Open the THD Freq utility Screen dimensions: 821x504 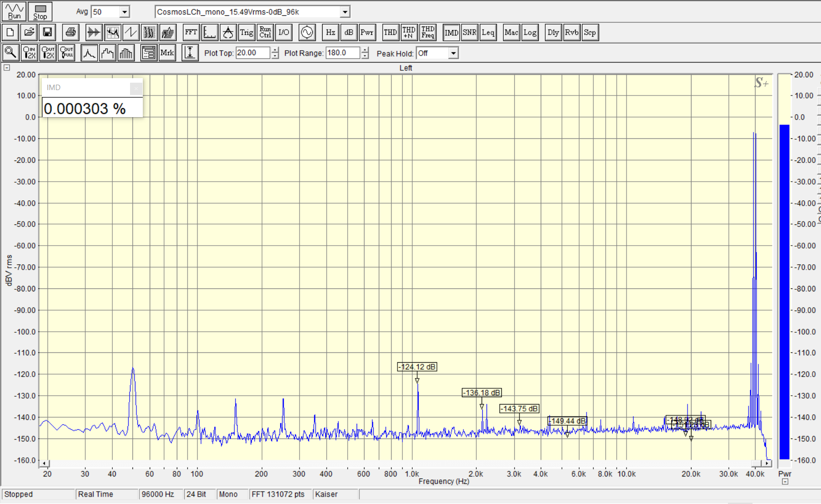click(427, 32)
